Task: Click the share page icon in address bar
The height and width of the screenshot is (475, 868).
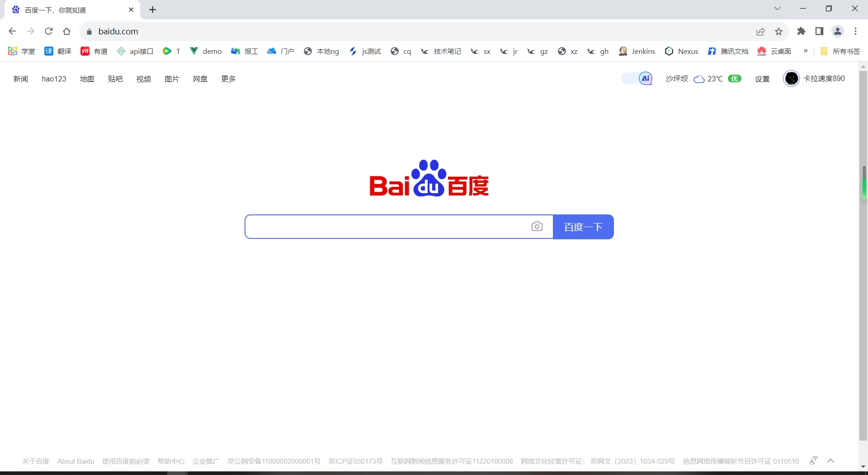Action: pyautogui.click(x=760, y=31)
